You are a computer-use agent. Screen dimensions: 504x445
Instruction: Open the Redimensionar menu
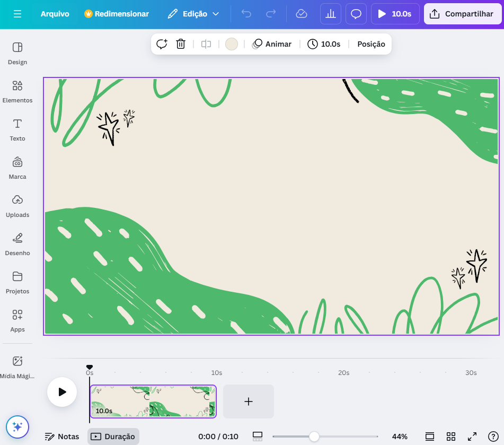click(117, 14)
